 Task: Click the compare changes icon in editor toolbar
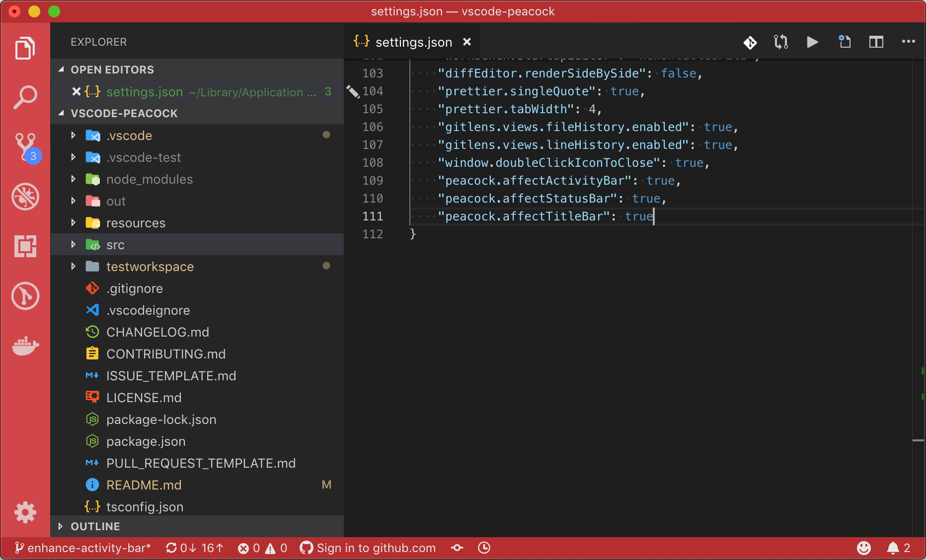tap(781, 42)
